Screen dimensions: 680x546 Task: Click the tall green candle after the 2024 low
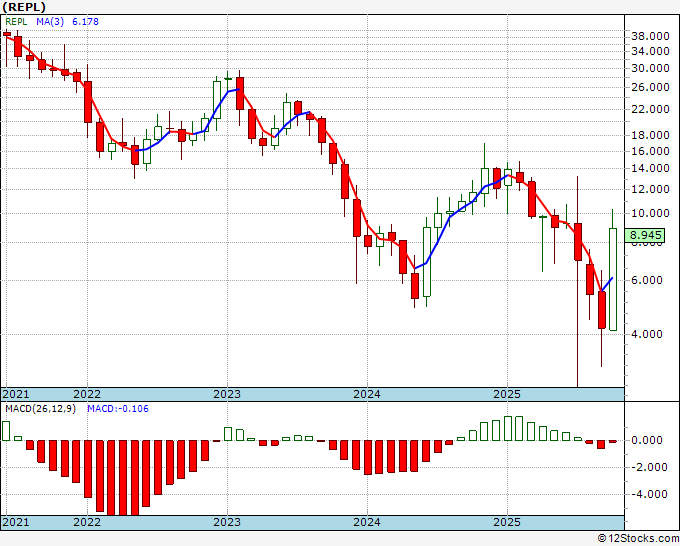427,262
